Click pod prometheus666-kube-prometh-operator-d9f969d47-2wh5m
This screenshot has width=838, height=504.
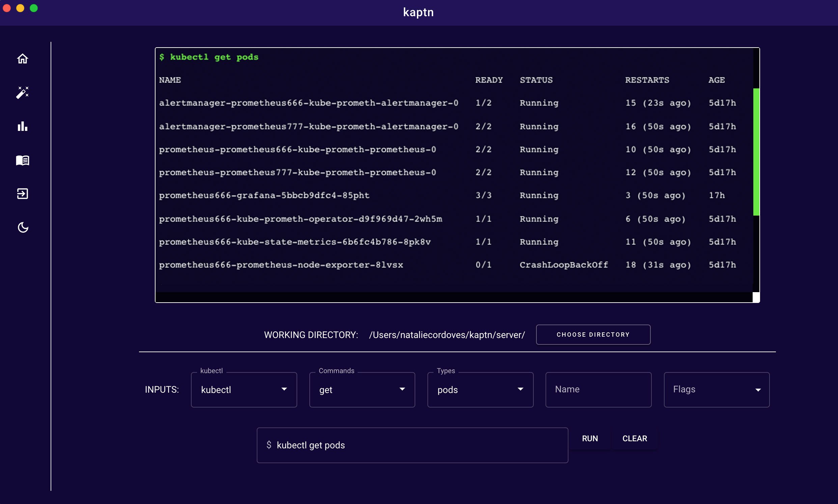pos(301,219)
